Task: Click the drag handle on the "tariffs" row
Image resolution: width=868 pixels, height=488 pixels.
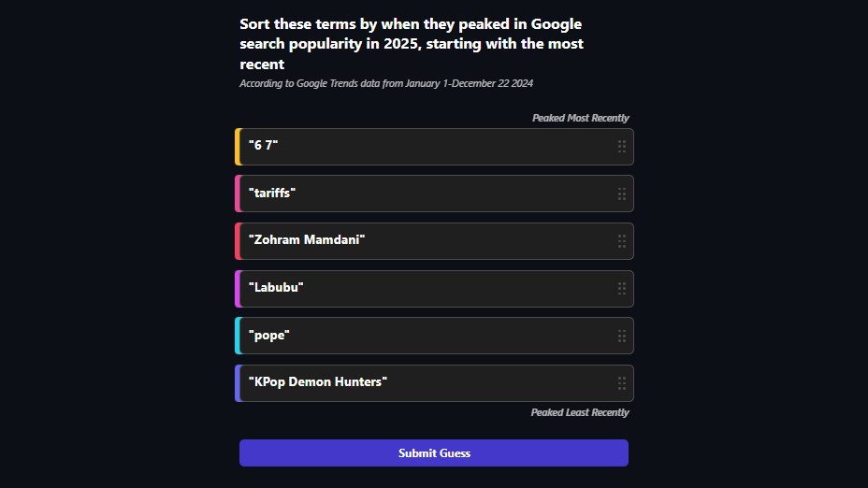Action: tap(622, 194)
